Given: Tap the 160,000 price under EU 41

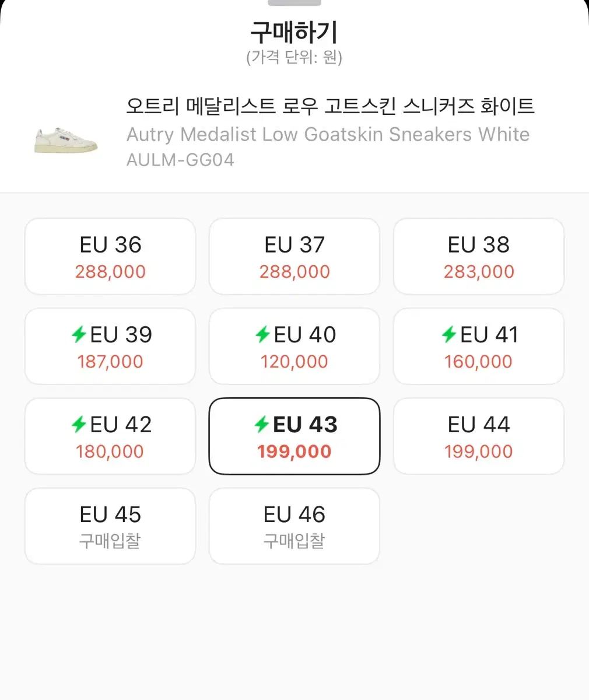Looking at the screenshot, I should click(x=479, y=362).
